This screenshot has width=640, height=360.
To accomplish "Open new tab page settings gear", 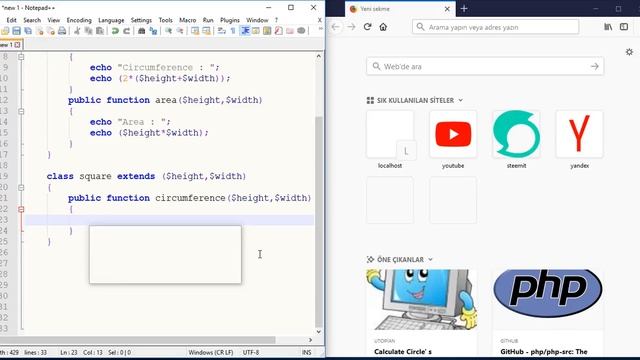I will point(629,52).
